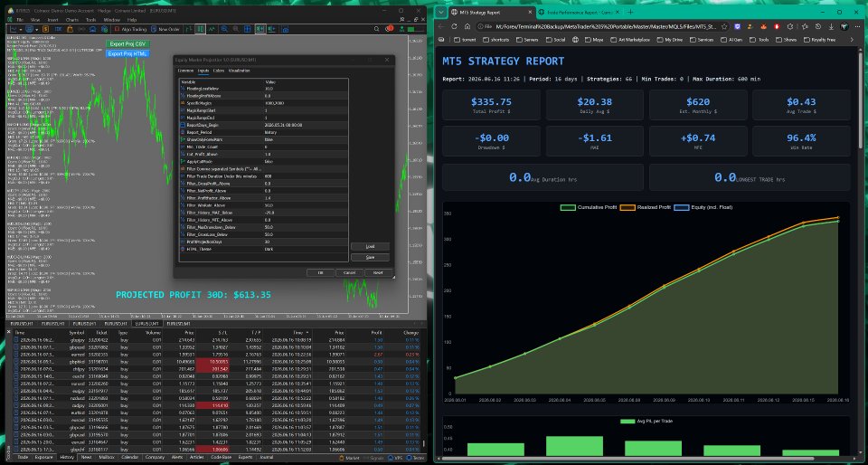Image resolution: width=868 pixels, height=465 pixels.
Task: Click the Export Proj CSV button
Action: (x=127, y=44)
